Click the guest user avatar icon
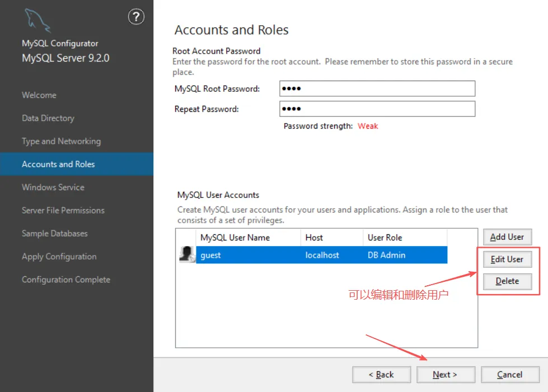This screenshot has width=548, height=392. click(x=186, y=255)
